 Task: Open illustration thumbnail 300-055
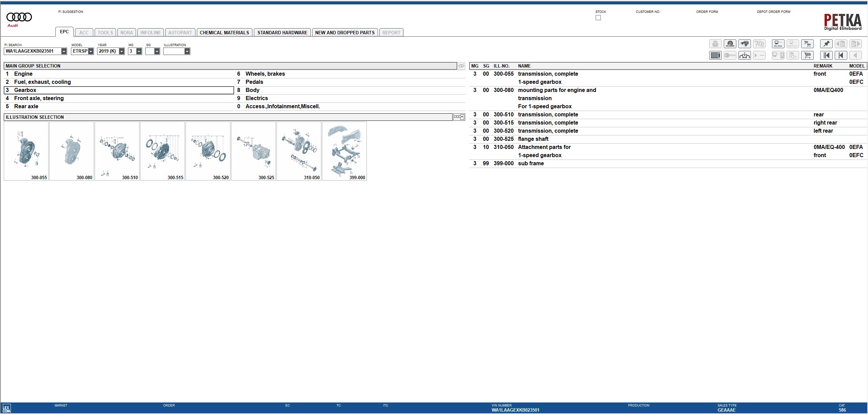coord(26,151)
